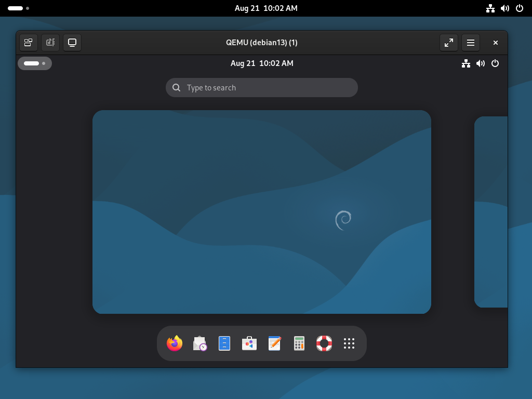The width and height of the screenshot is (532, 399).
Task: Launch the Text Editor from the dock
Action: click(274, 343)
